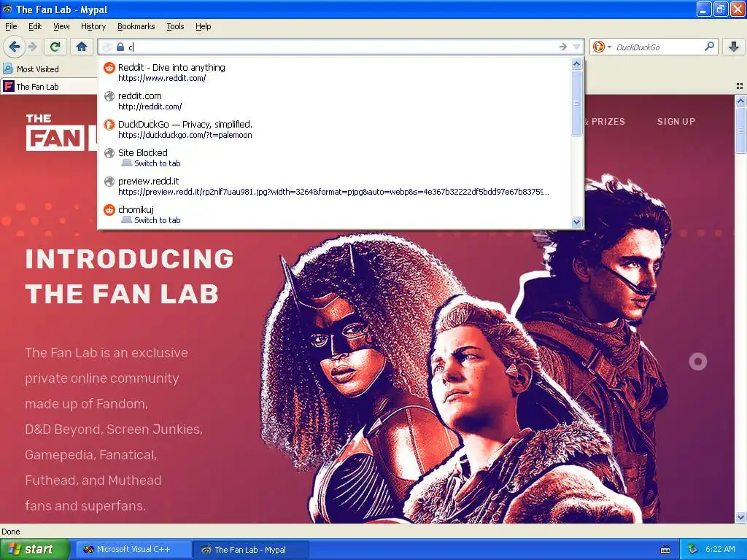The width and height of the screenshot is (747, 560).
Task: Switch to the chomikuj tab suggestion
Action: point(334,214)
